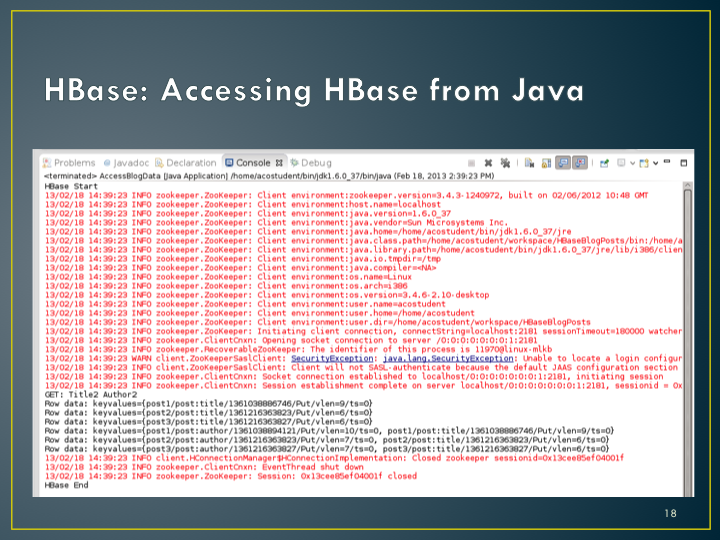Click the 'os.version=3.4.6-2.10-desktop' log line

(267, 295)
